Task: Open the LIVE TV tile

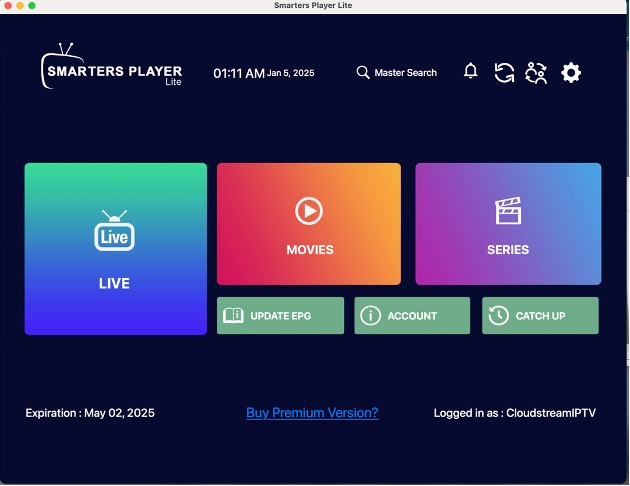Action: (x=116, y=249)
